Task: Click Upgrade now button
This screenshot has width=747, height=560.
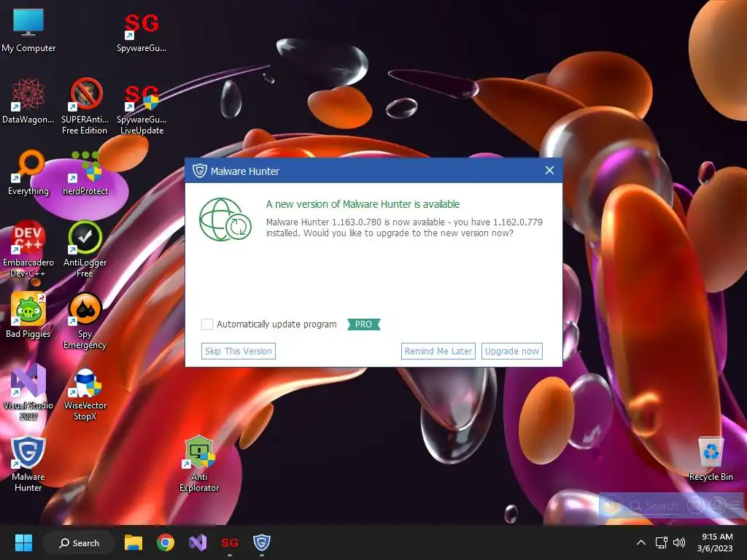Action: (511, 351)
